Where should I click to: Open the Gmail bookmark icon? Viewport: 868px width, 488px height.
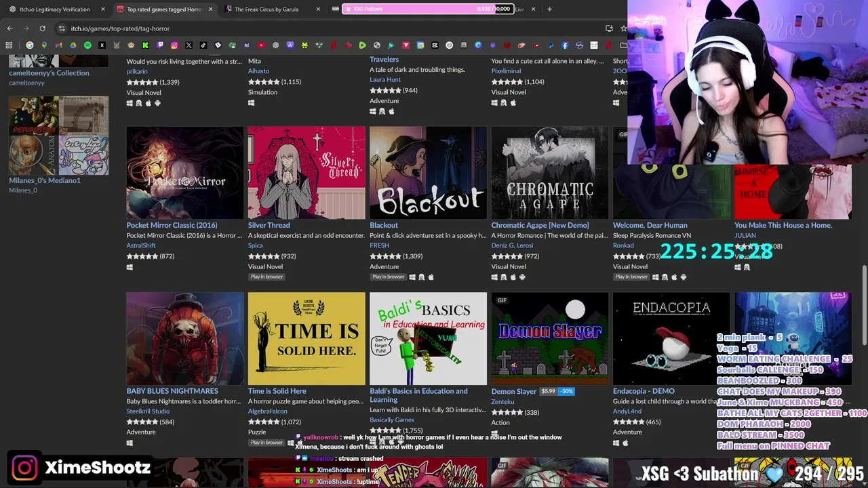tap(59, 45)
